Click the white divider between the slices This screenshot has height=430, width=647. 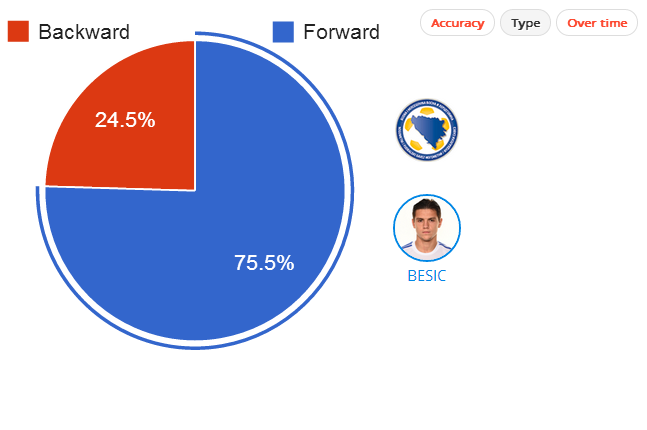[194, 116]
